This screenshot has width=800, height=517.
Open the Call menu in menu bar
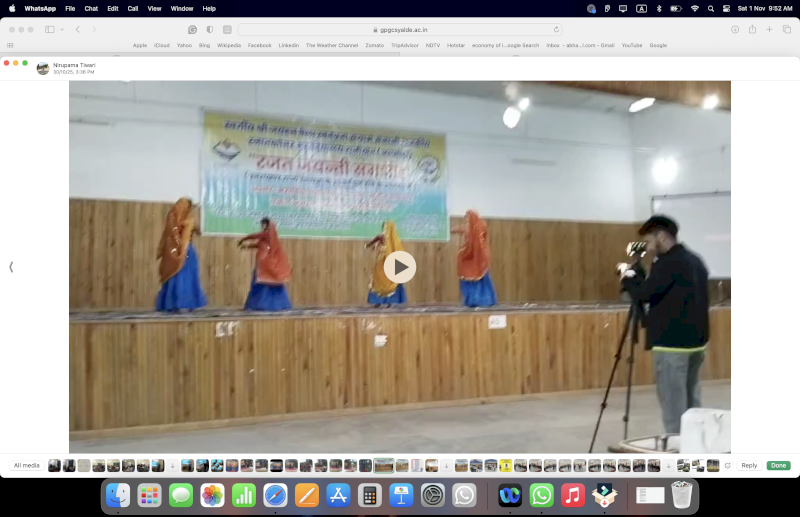coord(132,8)
